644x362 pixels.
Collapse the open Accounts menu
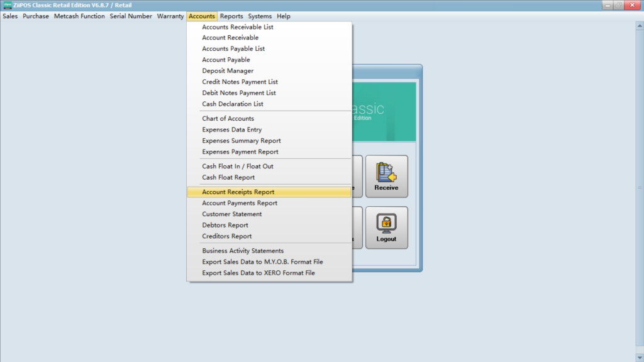(202, 16)
